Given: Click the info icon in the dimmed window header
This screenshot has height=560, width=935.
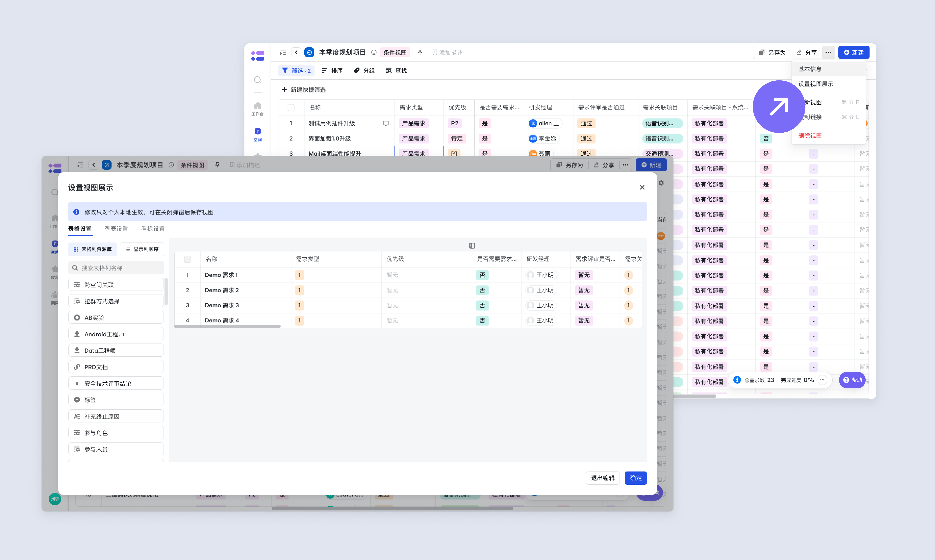Looking at the screenshot, I should tap(171, 165).
